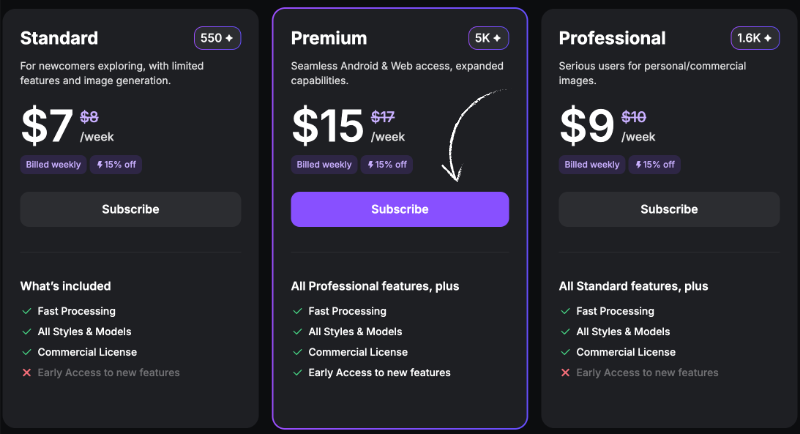
Task: Subscribe to the Professional plan
Action: pyautogui.click(x=669, y=210)
